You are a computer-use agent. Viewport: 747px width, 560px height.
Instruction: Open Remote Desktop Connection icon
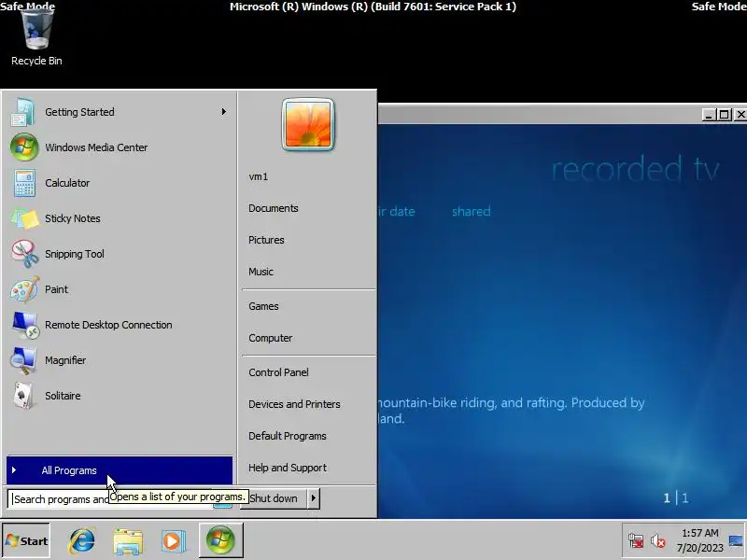click(24, 325)
